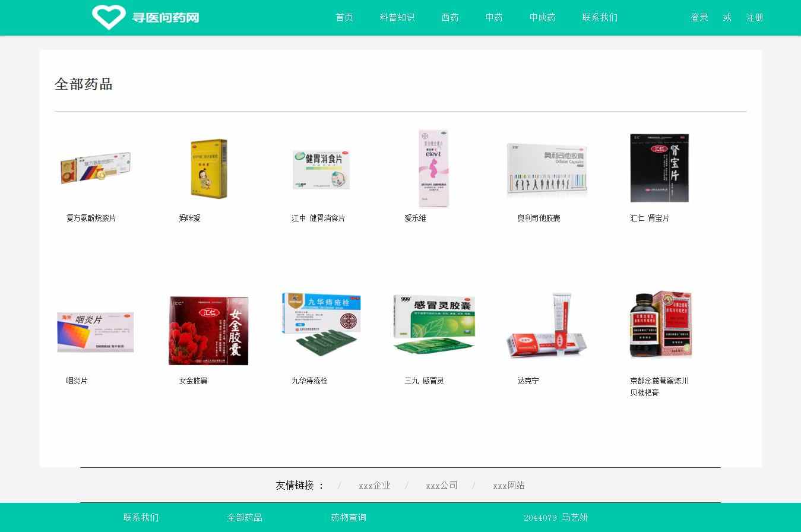Image resolution: width=801 pixels, height=532 pixels.
Task: Click the 注册 link
Action: (755, 18)
